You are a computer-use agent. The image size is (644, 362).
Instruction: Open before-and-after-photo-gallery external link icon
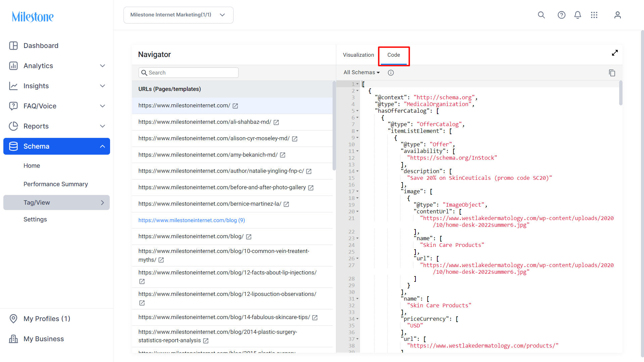pyautogui.click(x=311, y=188)
